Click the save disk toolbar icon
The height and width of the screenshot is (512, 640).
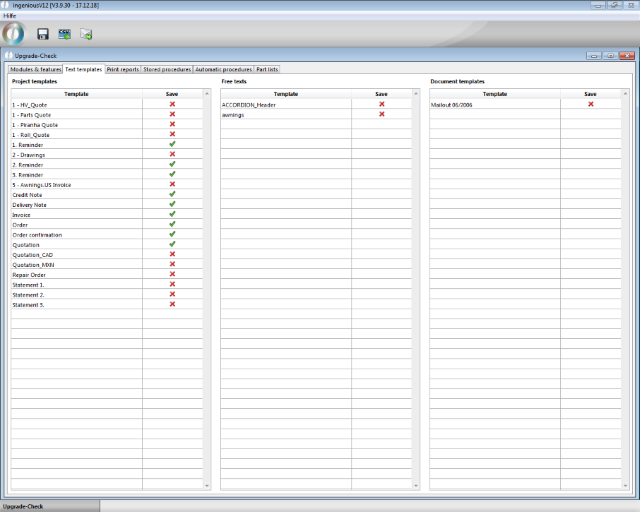click(x=43, y=34)
